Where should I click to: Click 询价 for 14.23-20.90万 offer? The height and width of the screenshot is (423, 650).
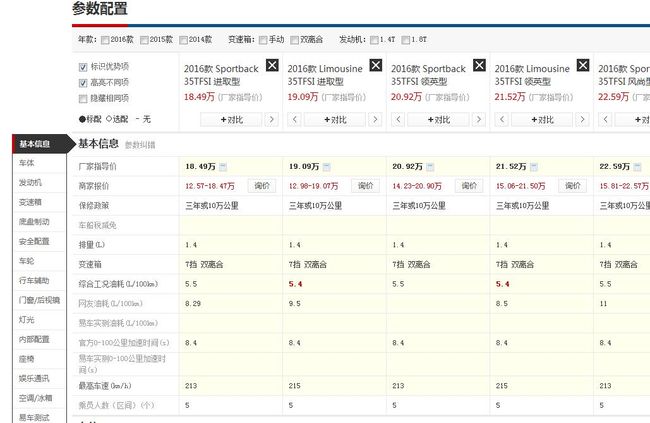coord(469,186)
